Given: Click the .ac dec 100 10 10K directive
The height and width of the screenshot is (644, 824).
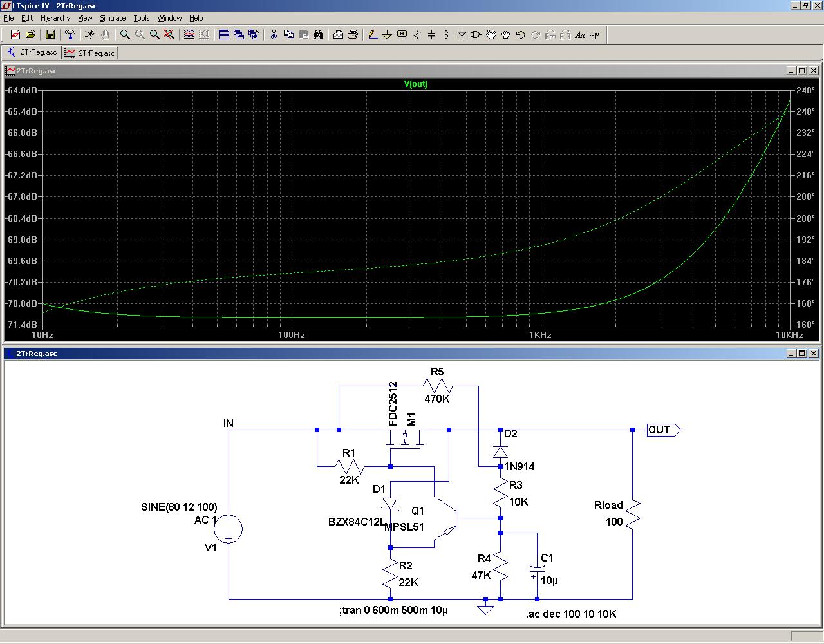Looking at the screenshot, I should (x=571, y=614).
